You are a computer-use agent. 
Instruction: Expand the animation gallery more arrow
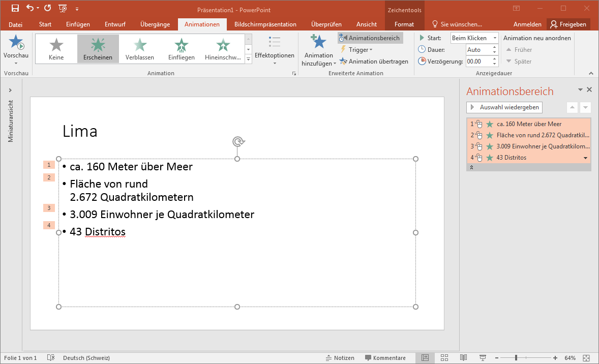pos(248,59)
